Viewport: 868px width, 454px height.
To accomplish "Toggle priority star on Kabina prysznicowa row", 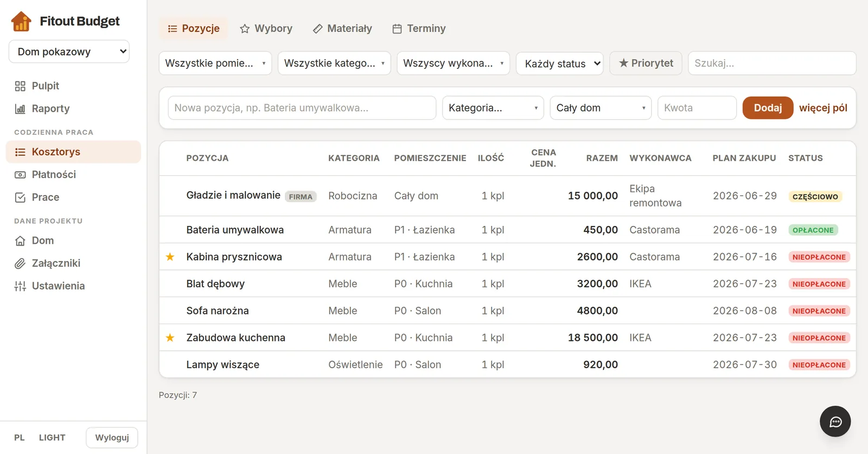I will pyautogui.click(x=170, y=256).
